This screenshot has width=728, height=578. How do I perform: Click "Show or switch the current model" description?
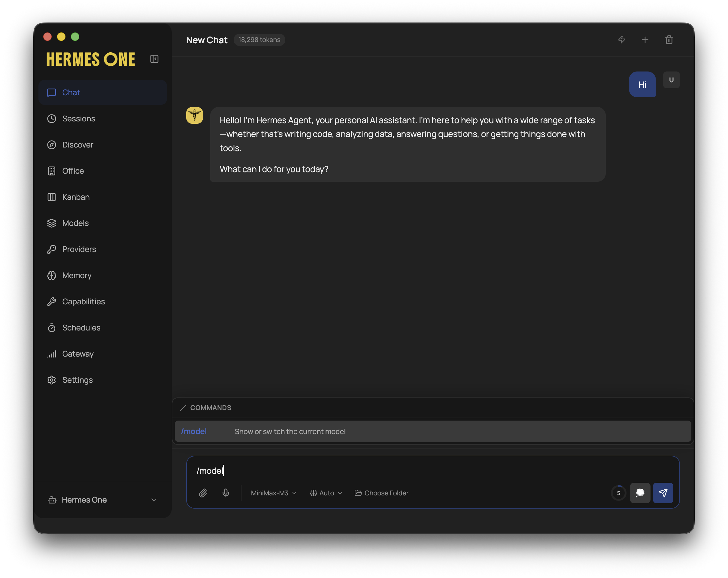coord(290,431)
